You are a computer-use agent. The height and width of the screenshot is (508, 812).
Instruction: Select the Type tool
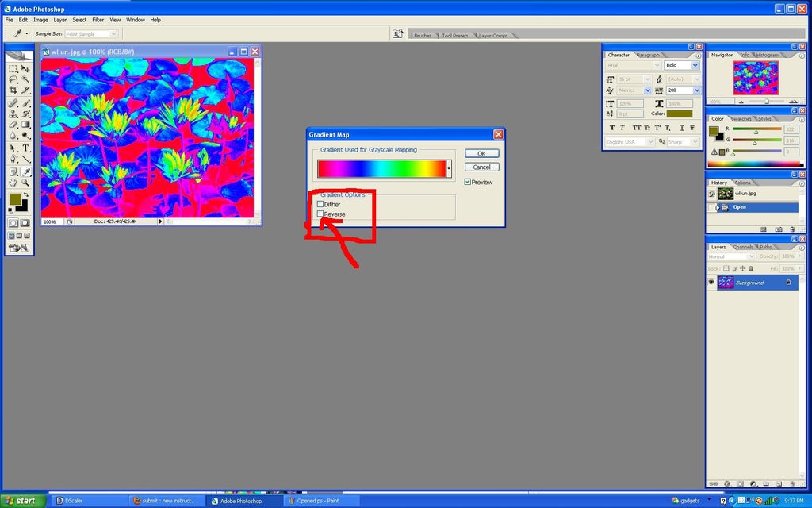coord(25,148)
